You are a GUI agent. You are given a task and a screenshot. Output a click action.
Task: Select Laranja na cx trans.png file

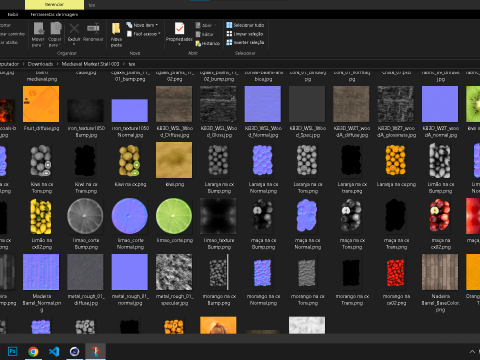[351, 160]
